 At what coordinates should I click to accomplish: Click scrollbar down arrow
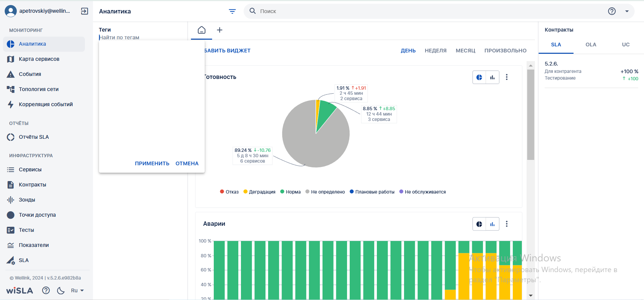(531, 296)
